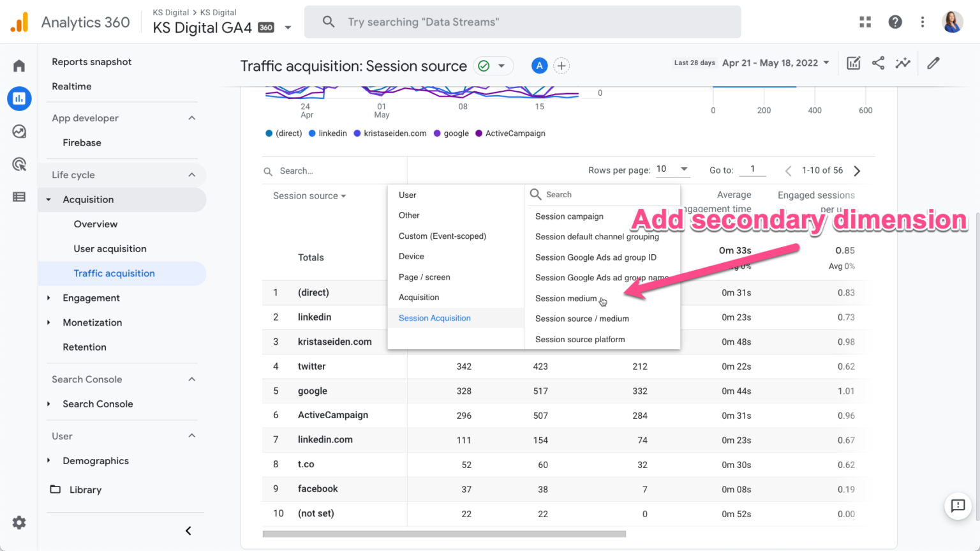Open the Insights sparkline icon
The height and width of the screenshot is (551, 980).
click(902, 63)
